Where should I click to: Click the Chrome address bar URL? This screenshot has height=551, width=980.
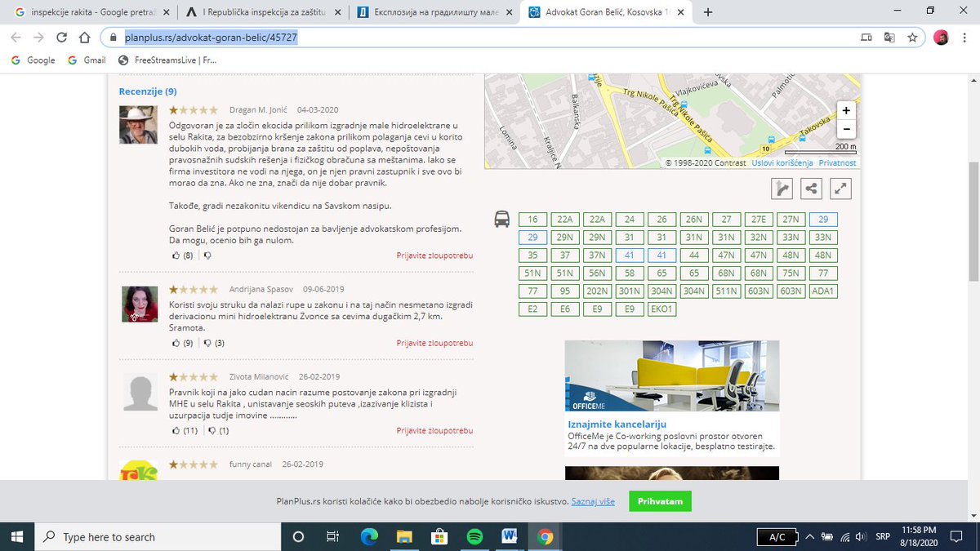211,38
